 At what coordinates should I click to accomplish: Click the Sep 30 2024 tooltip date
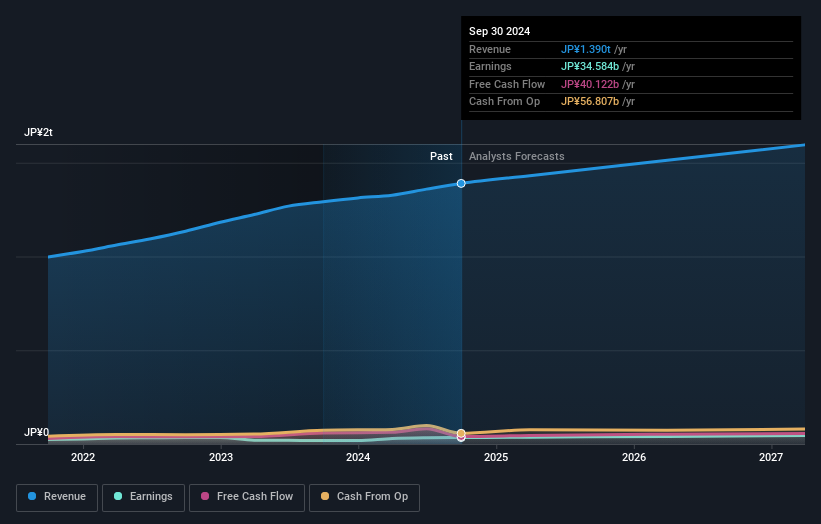(x=500, y=31)
